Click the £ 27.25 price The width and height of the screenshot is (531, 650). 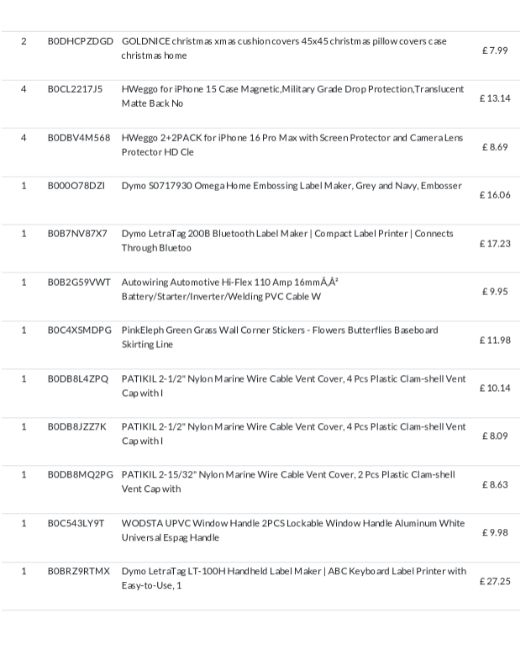pyautogui.click(x=495, y=582)
